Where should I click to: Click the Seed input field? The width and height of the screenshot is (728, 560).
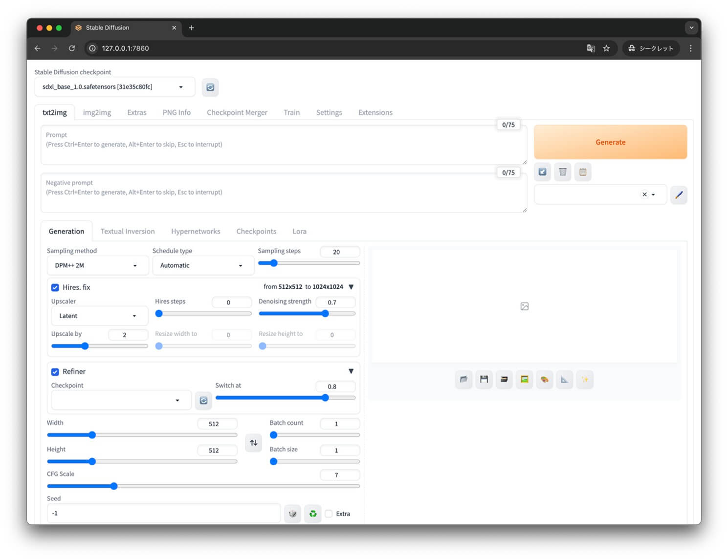pos(164,514)
